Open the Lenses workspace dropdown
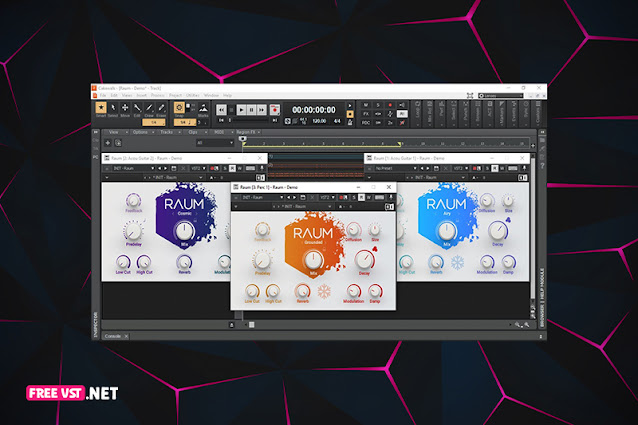Screen dimensions: 638x425 click(x=500, y=96)
